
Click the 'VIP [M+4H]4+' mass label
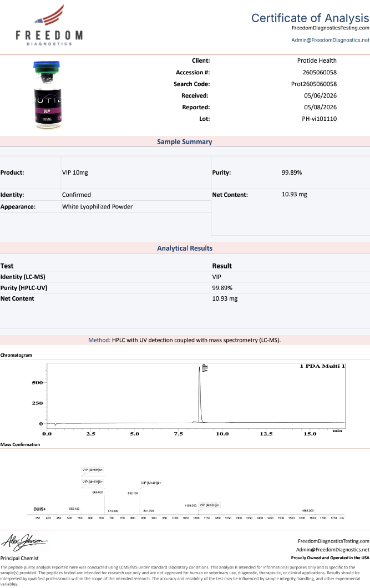pyautogui.click(x=151, y=483)
